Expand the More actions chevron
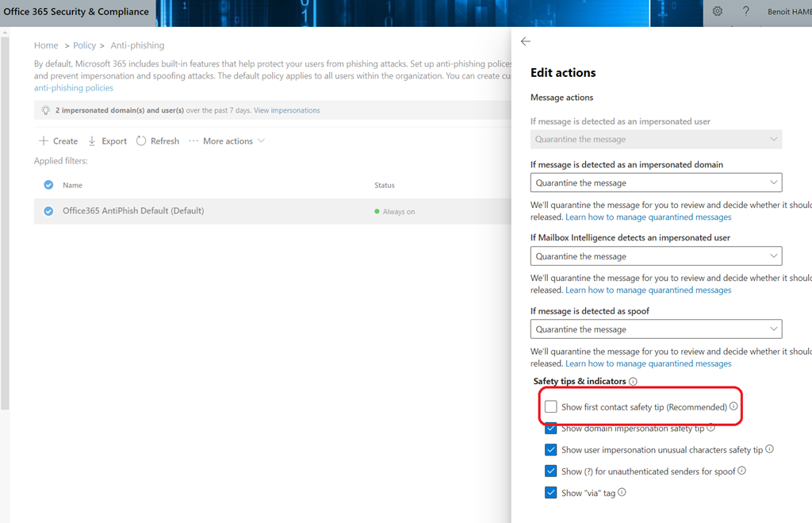812x523 pixels. (261, 140)
